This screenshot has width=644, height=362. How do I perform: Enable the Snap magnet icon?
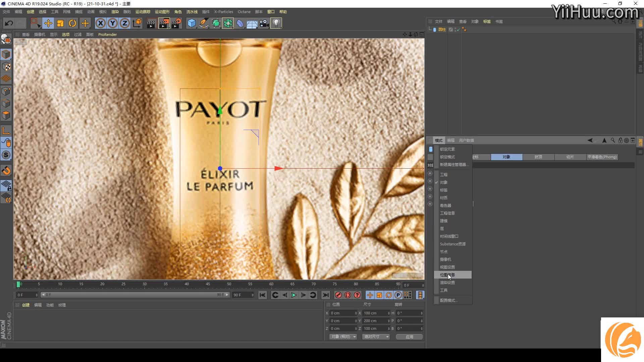click(6, 171)
